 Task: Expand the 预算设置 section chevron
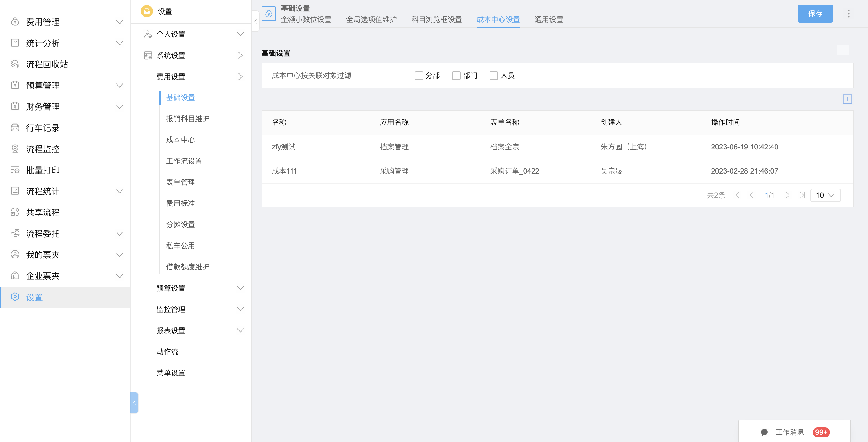click(x=240, y=288)
